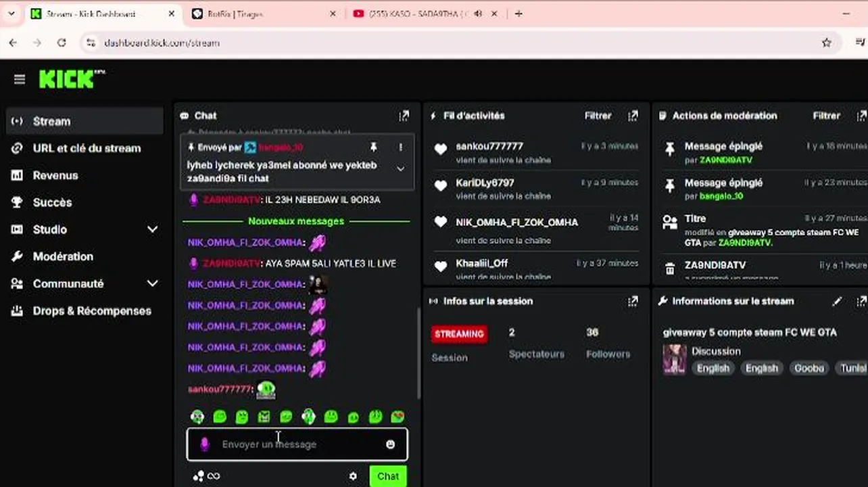Expand the pinned message with its chevron
The image size is (868, 487).
click(401, 168)
